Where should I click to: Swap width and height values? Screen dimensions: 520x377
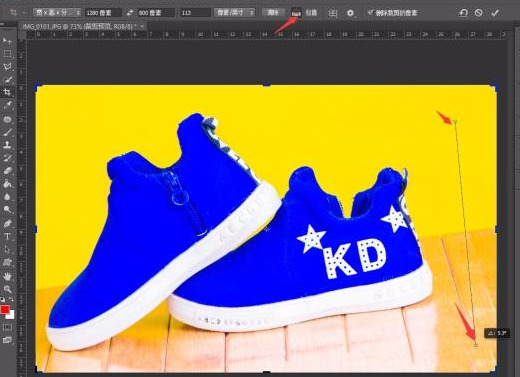(130, 13)
